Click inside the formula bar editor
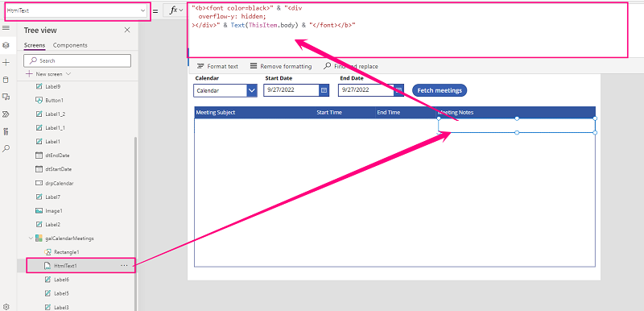Image resolution: width=644 pixels, height=311 pixels. (x=408, y=30)
